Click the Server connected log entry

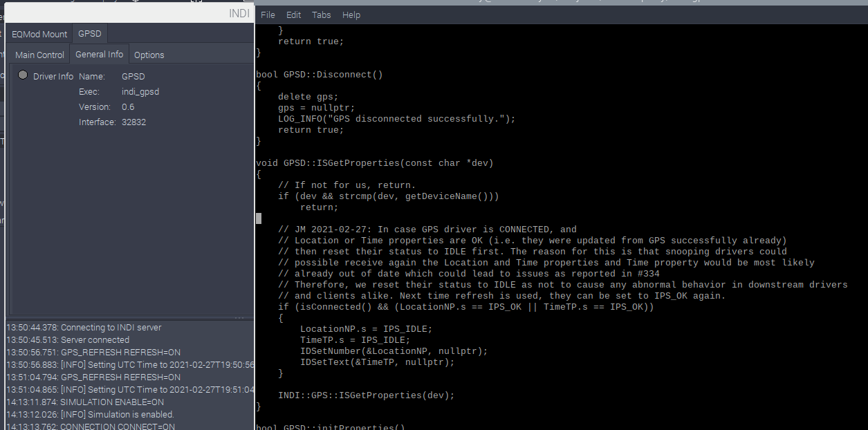point(68,340)
